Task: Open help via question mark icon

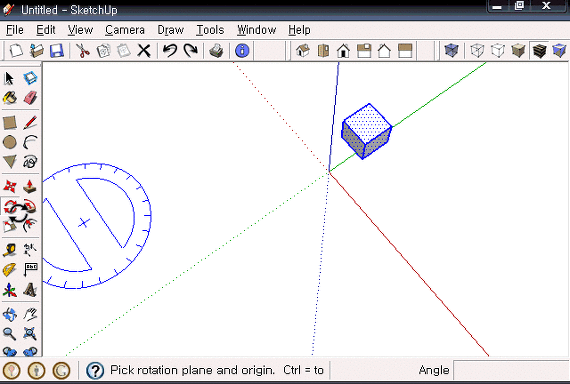Action: [x=95, y=370]
